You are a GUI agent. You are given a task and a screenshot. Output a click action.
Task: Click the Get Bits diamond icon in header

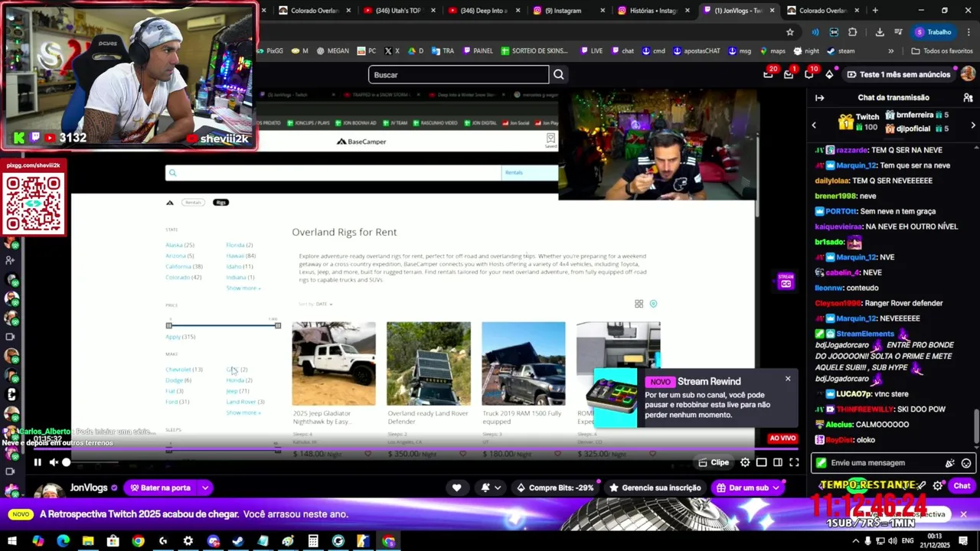click(x=829, y=74)
